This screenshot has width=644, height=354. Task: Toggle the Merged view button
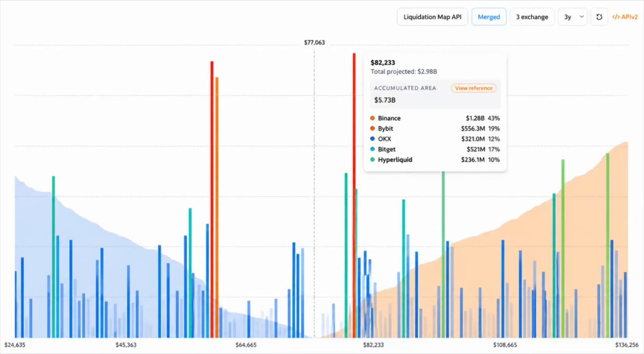click(x=489, y=17)
